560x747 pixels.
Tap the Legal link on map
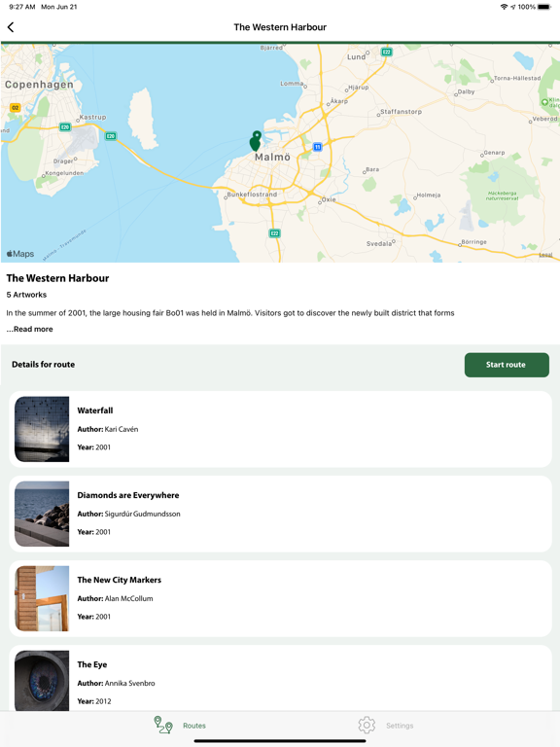click(545, 255)
